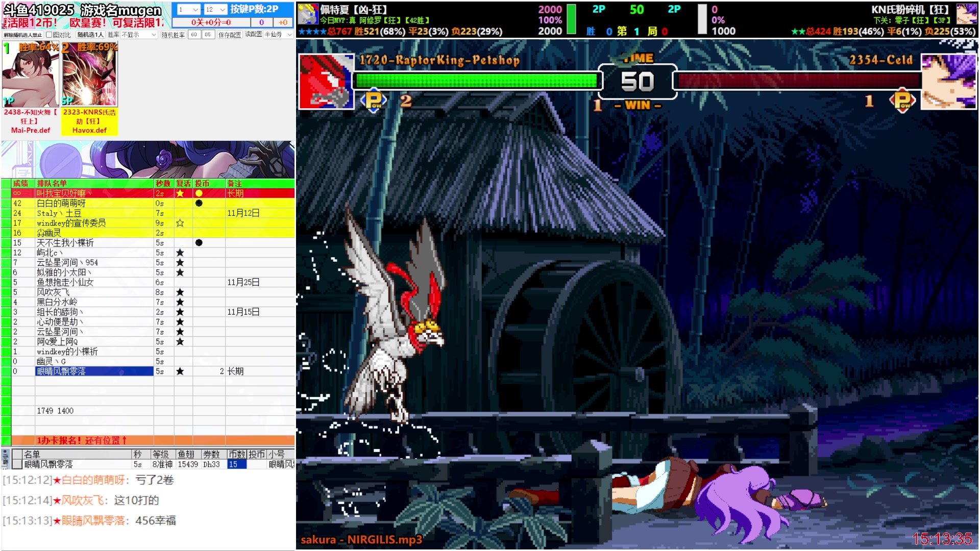The image size is (980, 551).
Task: Click the revive star in the 黑白分水岭 row
Action: coord(180,302)
